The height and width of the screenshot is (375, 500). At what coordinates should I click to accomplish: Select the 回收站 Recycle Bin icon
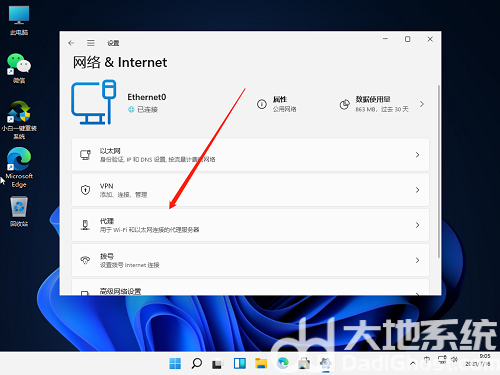coord(19,212)
